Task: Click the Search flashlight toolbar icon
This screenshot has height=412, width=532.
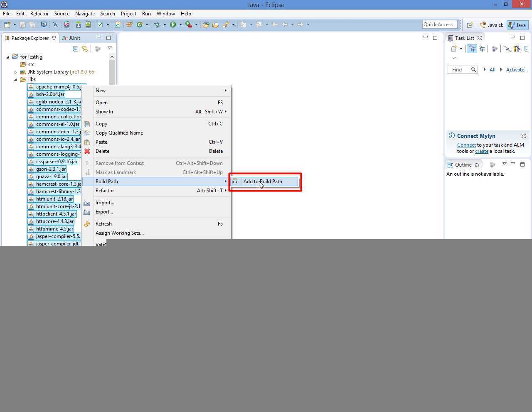Action: point(225,25)
